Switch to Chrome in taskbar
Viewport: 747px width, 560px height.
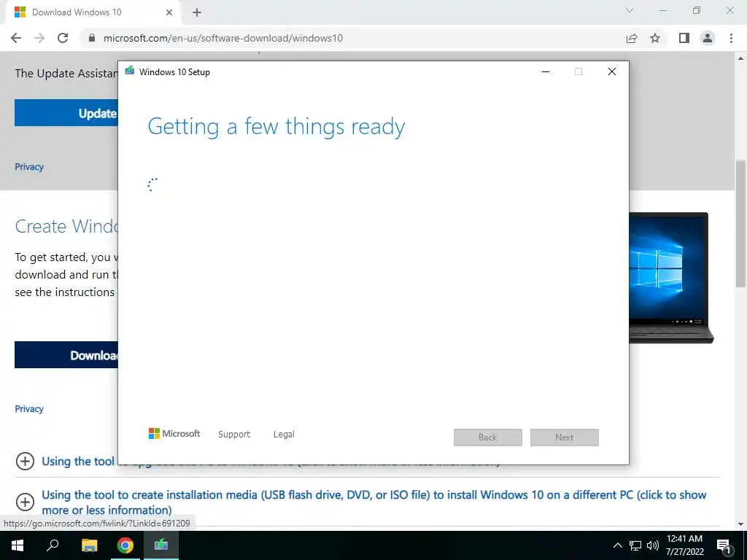click(125, 545)
